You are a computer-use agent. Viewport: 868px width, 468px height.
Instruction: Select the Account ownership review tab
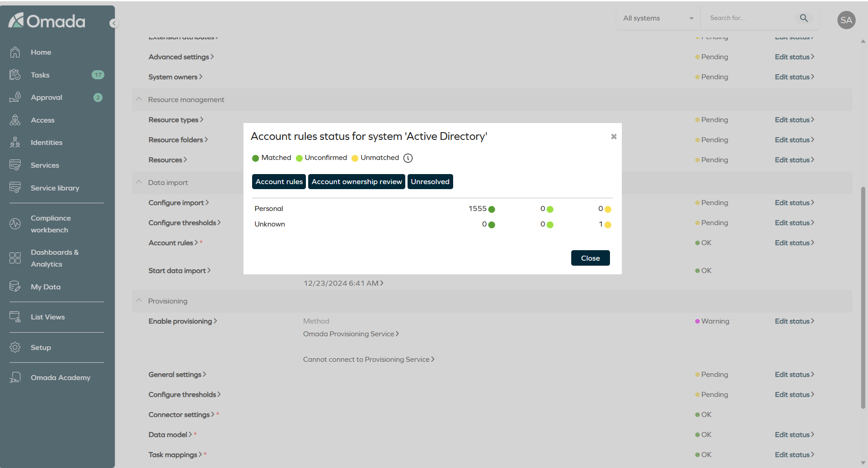coord(356,181)
